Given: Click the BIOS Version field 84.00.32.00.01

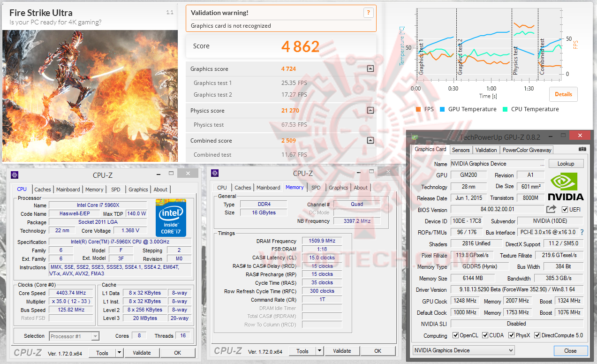Looking at the screenshot, I should pos(497,210).
